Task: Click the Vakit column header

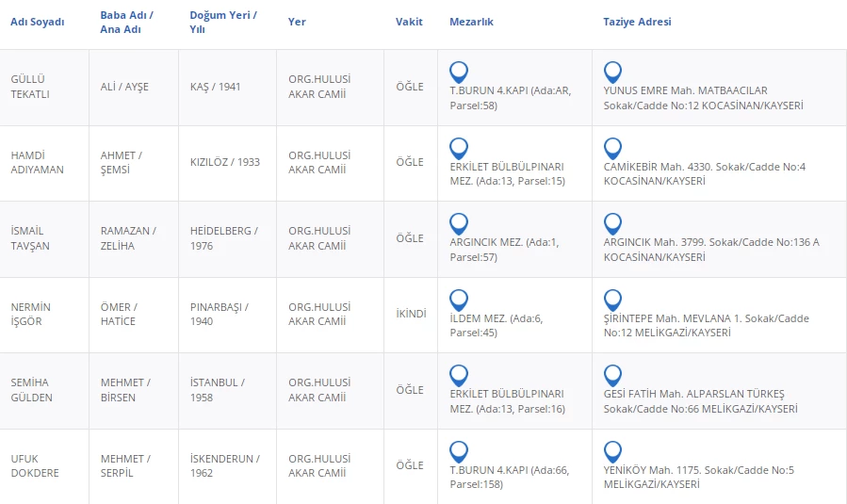Action: click(409, 22)
